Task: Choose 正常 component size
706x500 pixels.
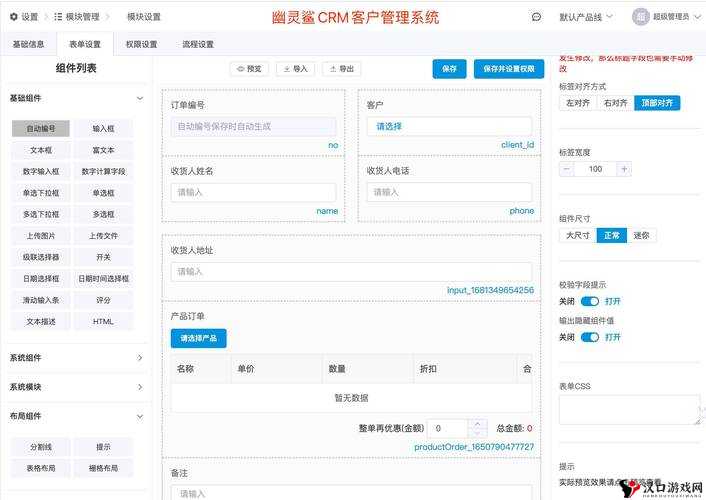Action: pos(611,236)
